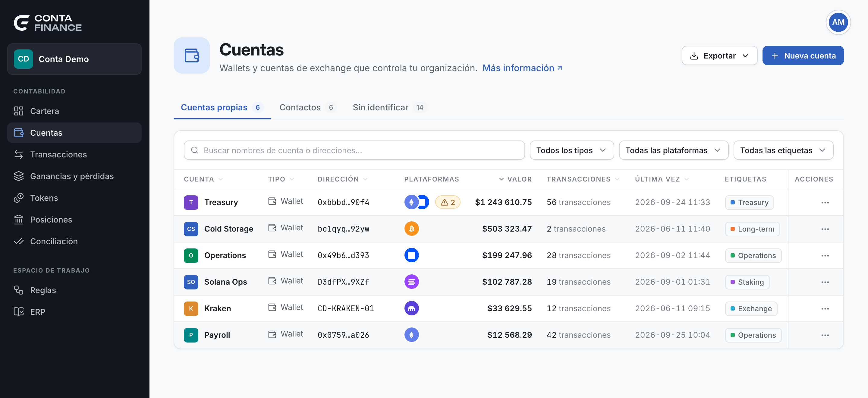
Task: Open actions menu for Treasury row
Action: tap(825, 203)
